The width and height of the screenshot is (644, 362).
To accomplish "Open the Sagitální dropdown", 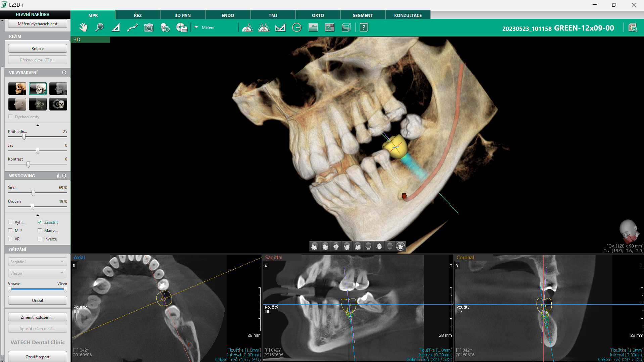I will tap(37, 262).
